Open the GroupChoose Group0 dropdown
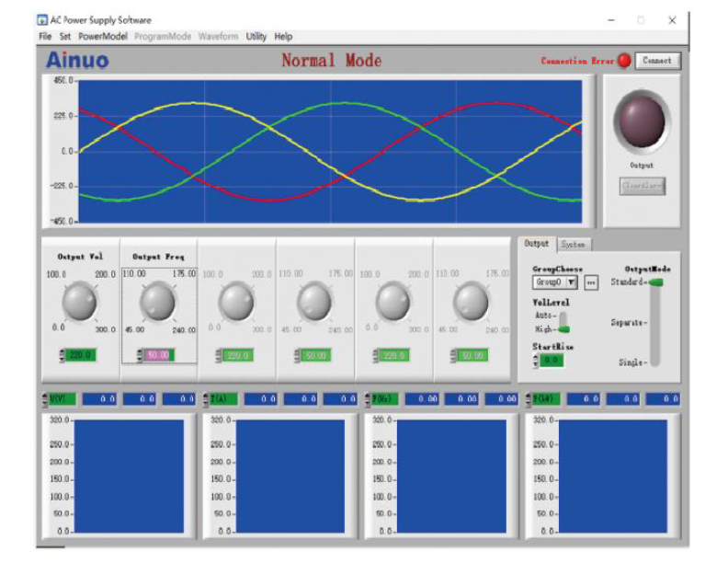 click(x=555, y=282)
